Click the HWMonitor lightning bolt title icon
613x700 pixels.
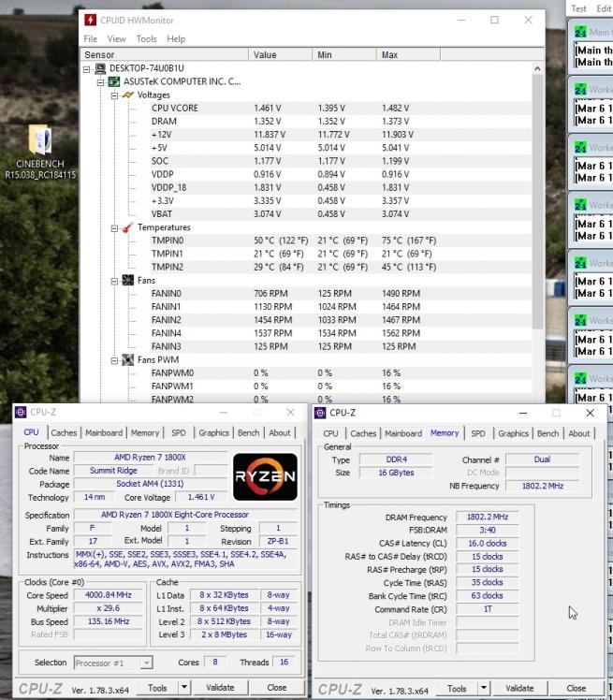90,20
